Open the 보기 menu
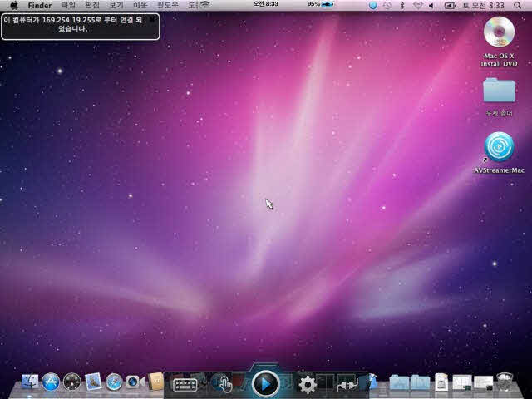Viewport: 532px width, 399px height. (116, 6)
